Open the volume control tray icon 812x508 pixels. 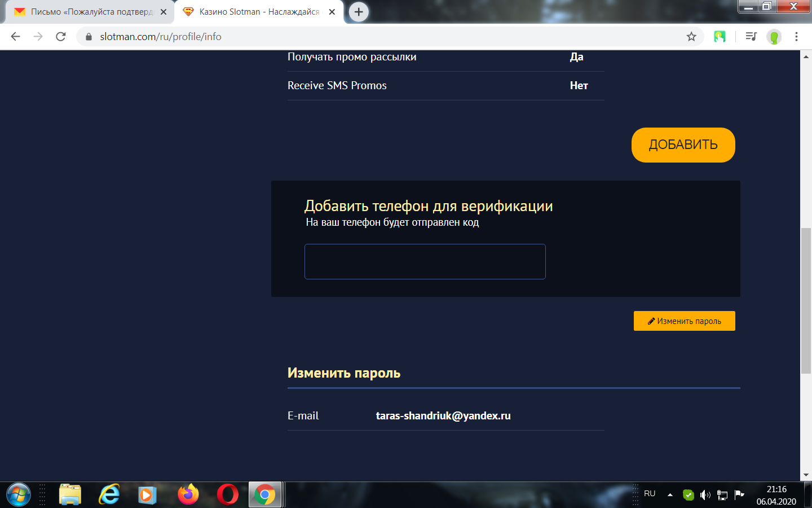[705, 495]
